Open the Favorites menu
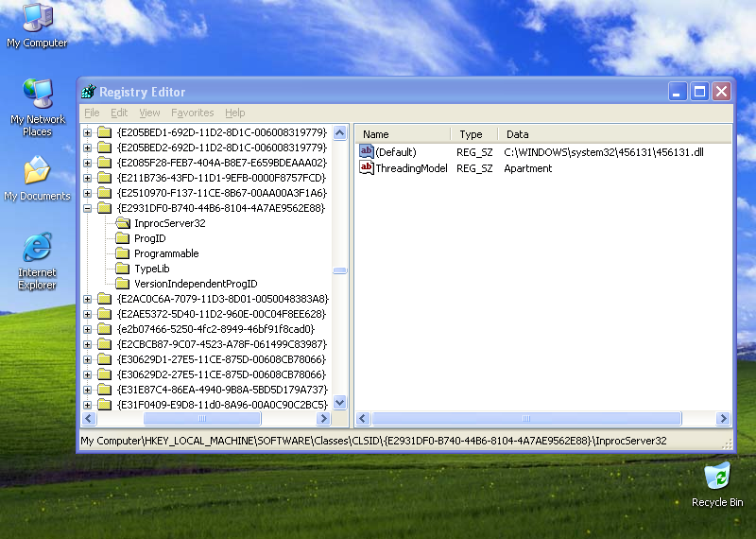This screenshot has width=756, height=539. click(193, 113)
